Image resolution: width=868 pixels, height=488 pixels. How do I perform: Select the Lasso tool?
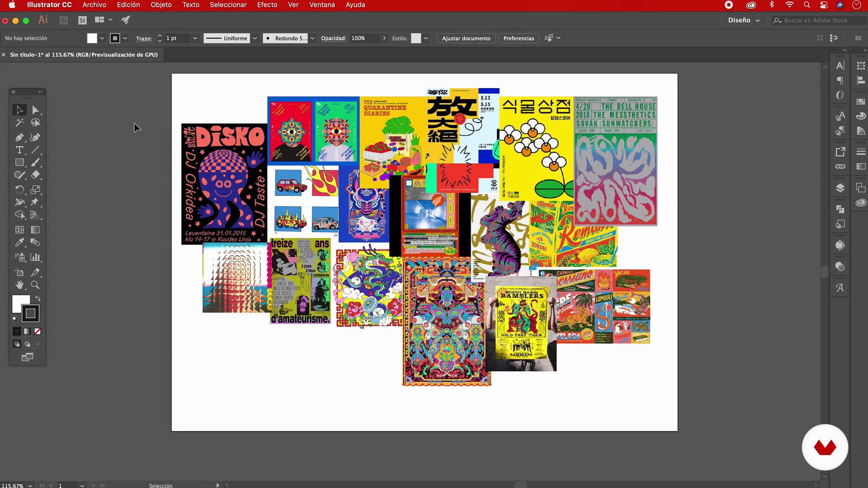pos(35,122)
